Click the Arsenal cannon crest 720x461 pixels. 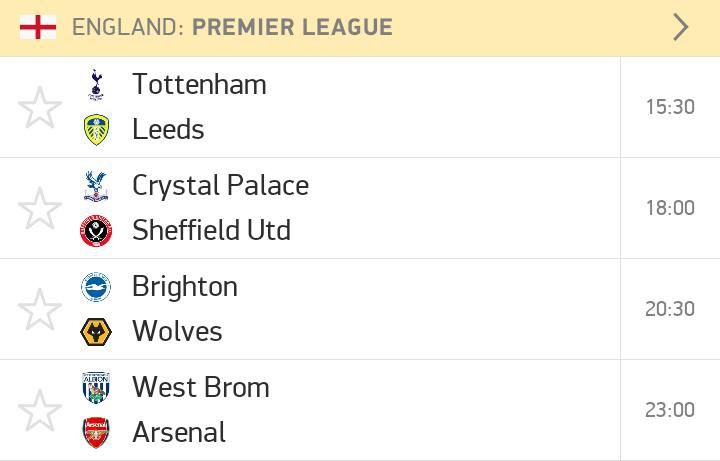96,433
